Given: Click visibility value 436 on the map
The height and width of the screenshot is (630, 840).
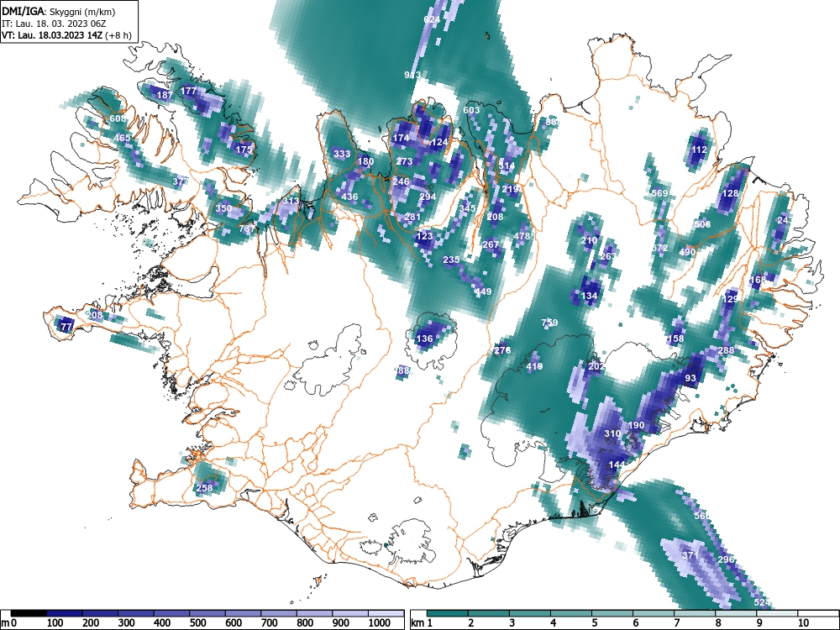Looking at the screenshot, I should [x=349, y=197].
